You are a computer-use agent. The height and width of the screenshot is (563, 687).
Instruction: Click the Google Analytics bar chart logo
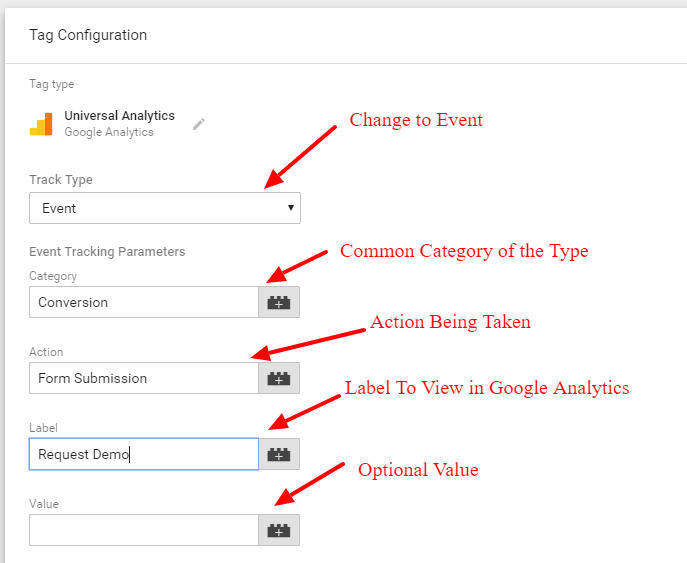pyautogui.click(x=41, y=124)
